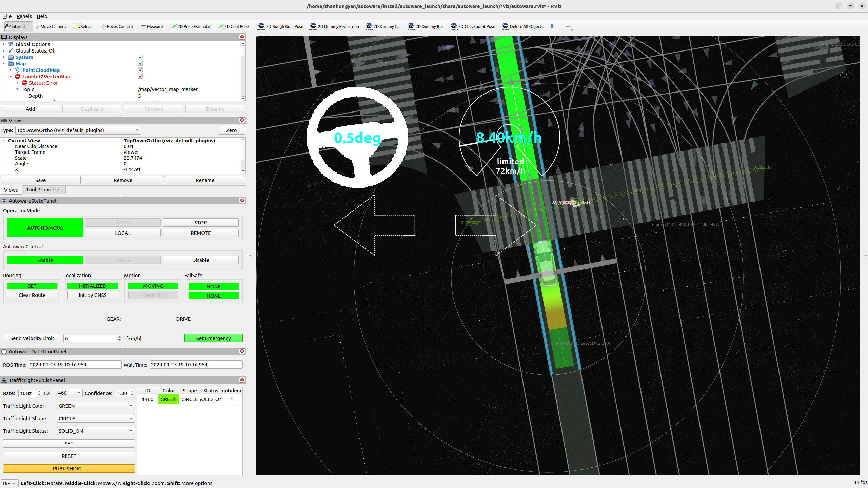
Task: Click the Reset button in status bar
Action: [x=9, y=483]
